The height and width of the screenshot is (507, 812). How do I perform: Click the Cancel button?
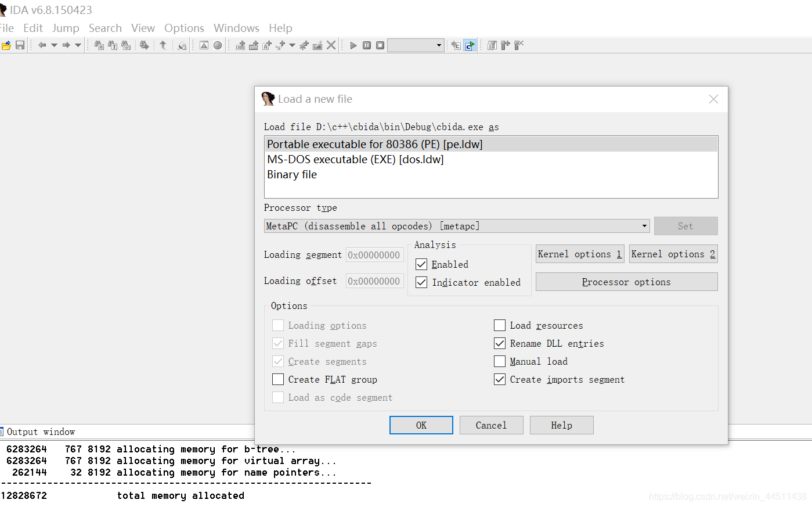491,425
